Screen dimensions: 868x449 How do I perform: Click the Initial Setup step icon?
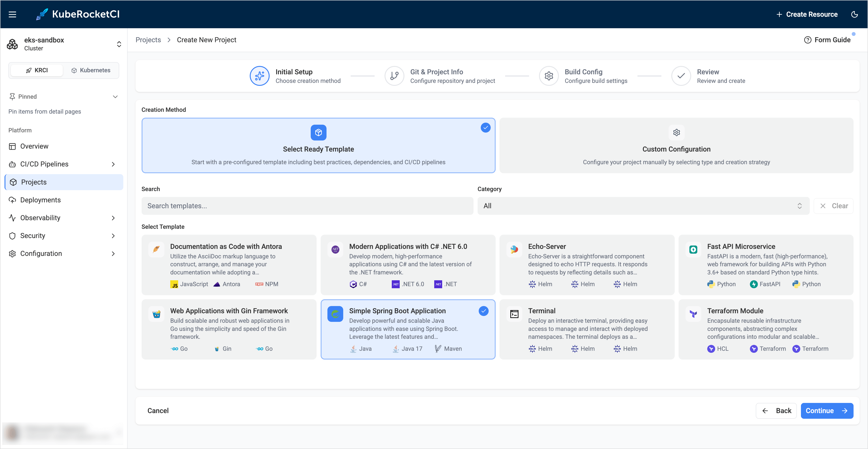[259, 76]
